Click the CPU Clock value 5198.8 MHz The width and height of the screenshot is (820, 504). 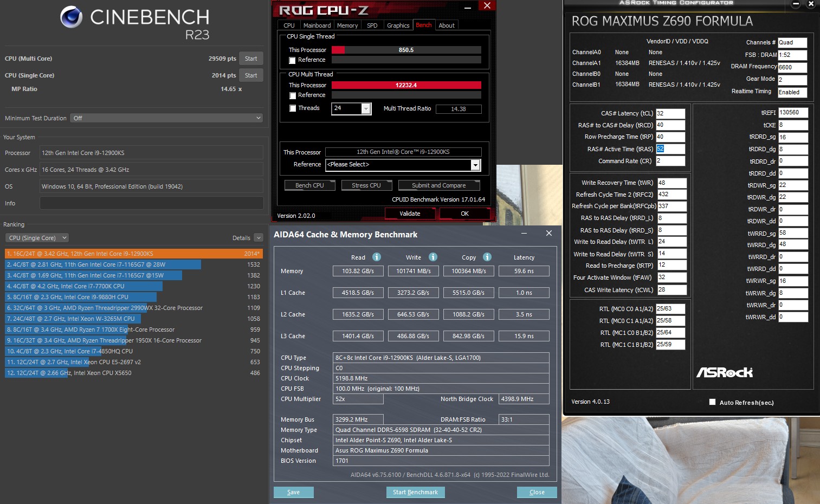click(441, 378)
